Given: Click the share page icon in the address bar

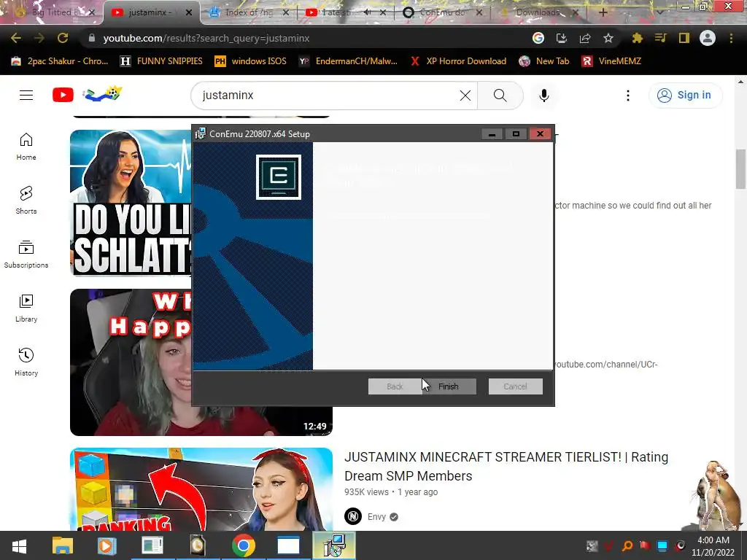Looking at the screenshot, I should tap(585, 38).
